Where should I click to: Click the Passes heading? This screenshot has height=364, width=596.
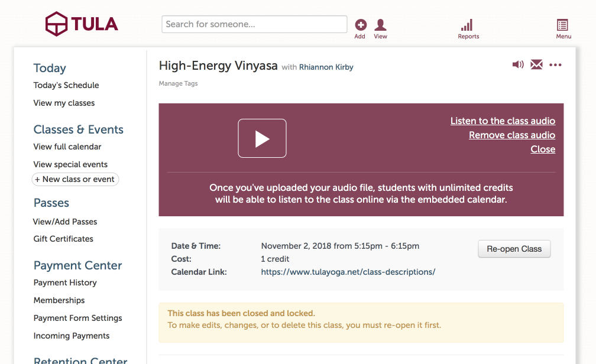pos(51,203)
